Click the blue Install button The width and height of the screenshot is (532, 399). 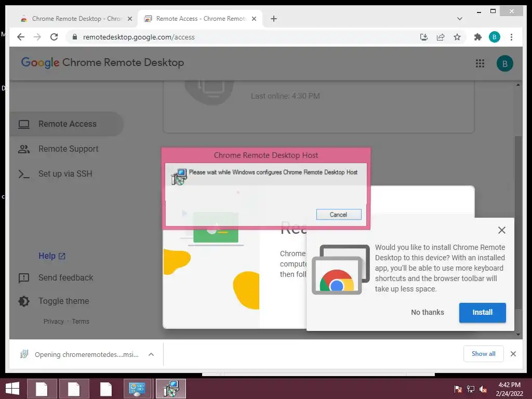click(482, 312)
